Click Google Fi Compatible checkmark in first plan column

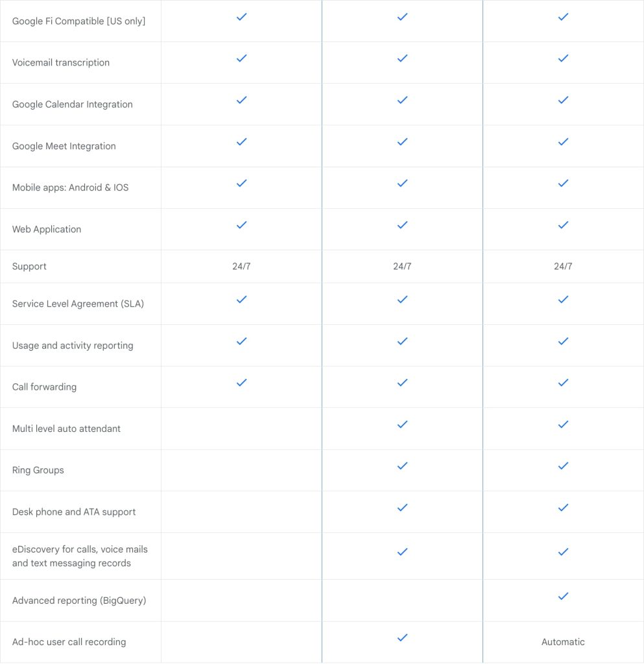click(x=241, y=17)
